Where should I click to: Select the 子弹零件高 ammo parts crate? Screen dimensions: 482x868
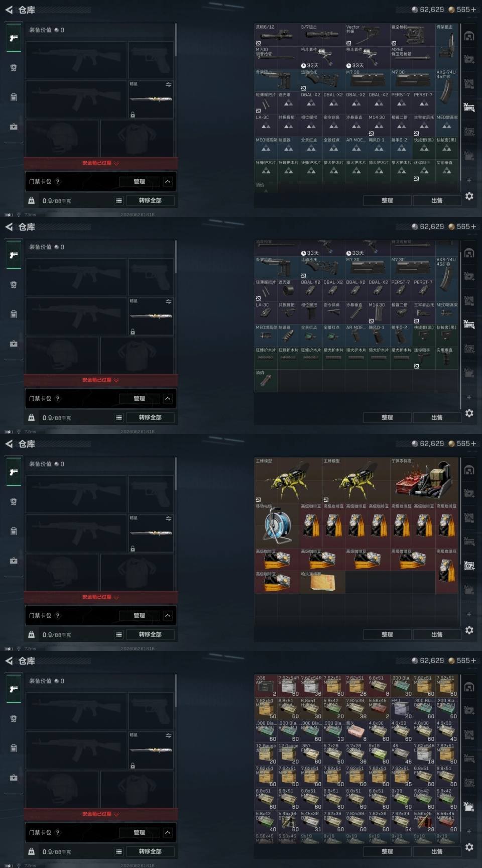424,480
